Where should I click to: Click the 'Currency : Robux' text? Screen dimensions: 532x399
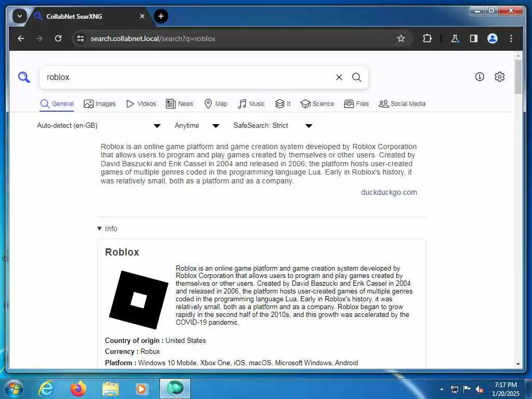132,352
